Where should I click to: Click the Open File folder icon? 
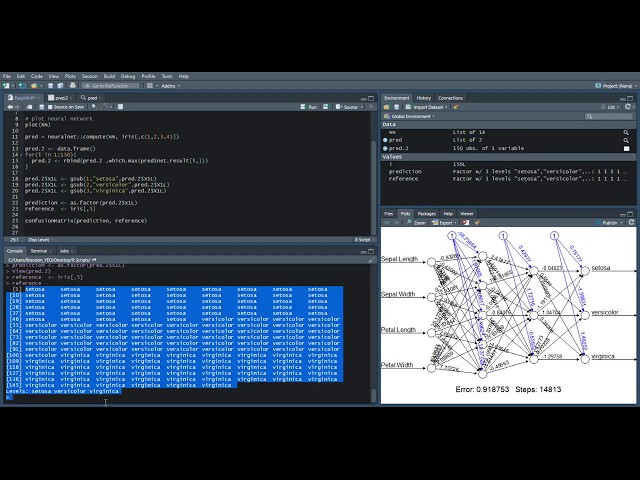34,86
